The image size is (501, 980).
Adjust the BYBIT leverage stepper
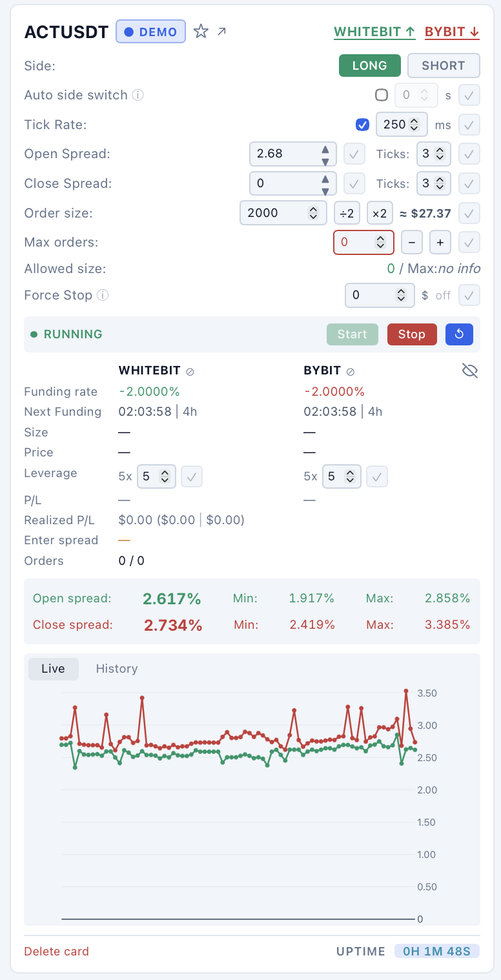pos(350,476)
